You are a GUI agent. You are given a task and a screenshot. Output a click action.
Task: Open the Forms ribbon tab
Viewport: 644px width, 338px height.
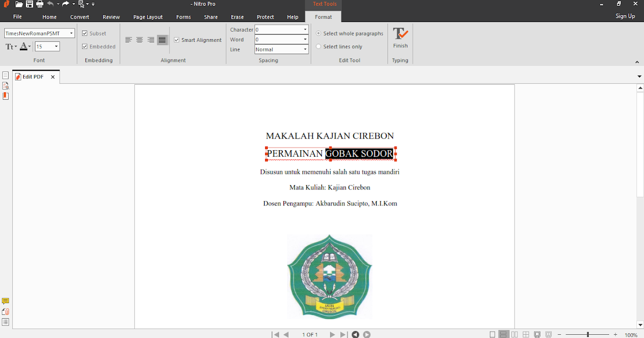point(184,17)
